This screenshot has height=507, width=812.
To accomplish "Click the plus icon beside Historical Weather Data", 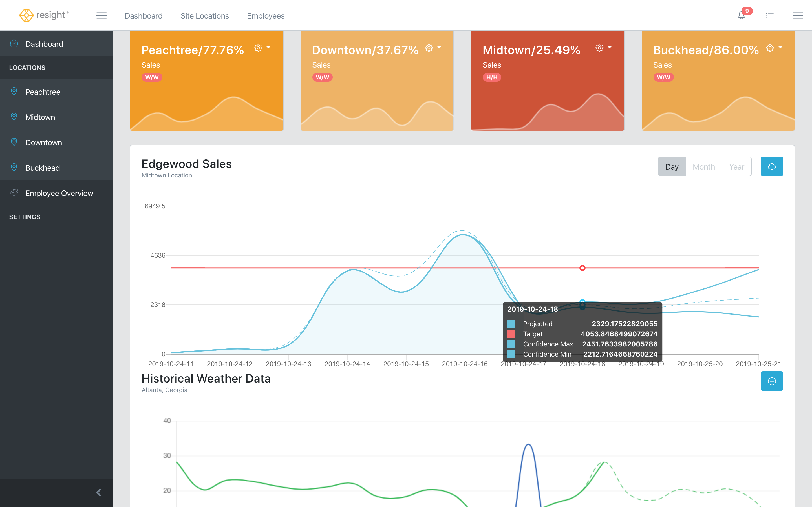I will click(x=771, y=381).
